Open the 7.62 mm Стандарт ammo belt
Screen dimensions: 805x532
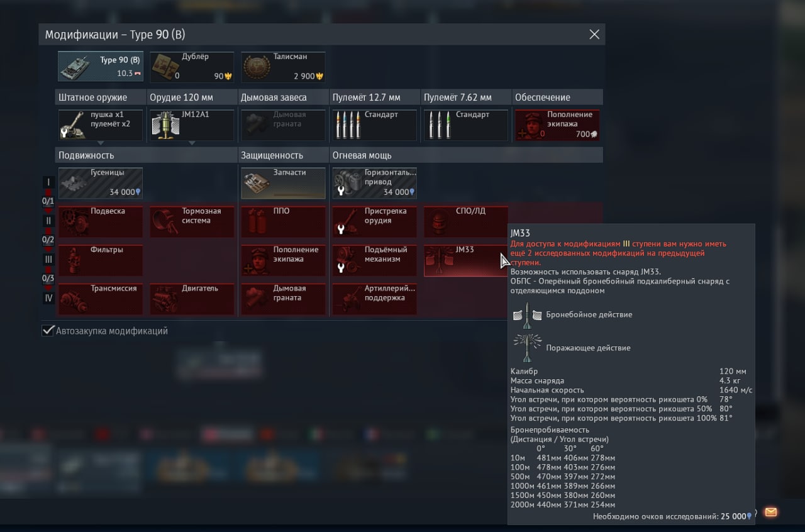tap(465, 125)
